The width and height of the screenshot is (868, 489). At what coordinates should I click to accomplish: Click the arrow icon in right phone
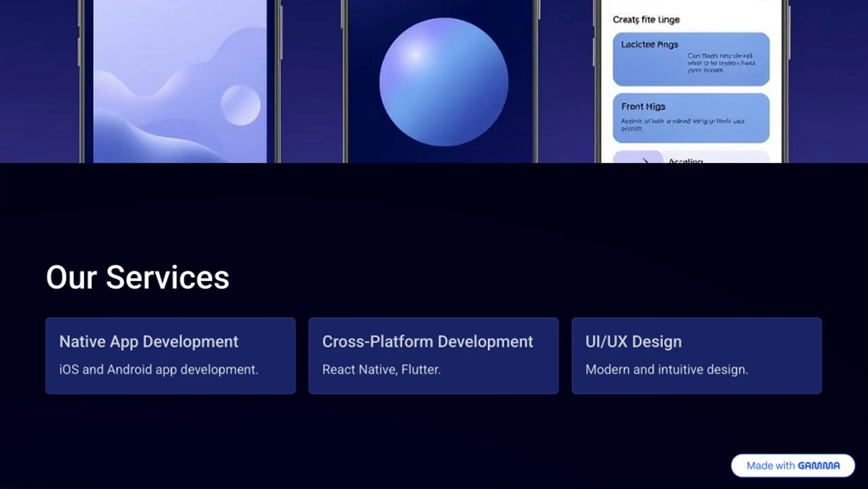point(644,161)
